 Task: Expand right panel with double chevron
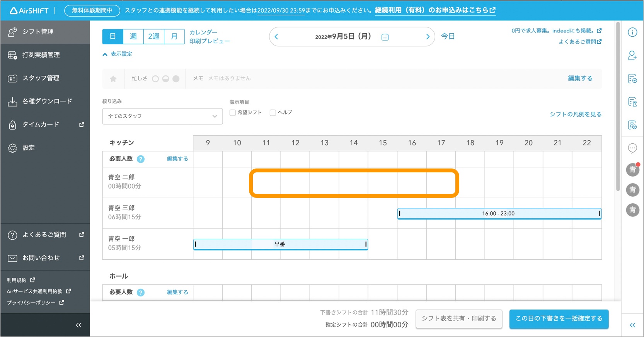click(632, 325)
